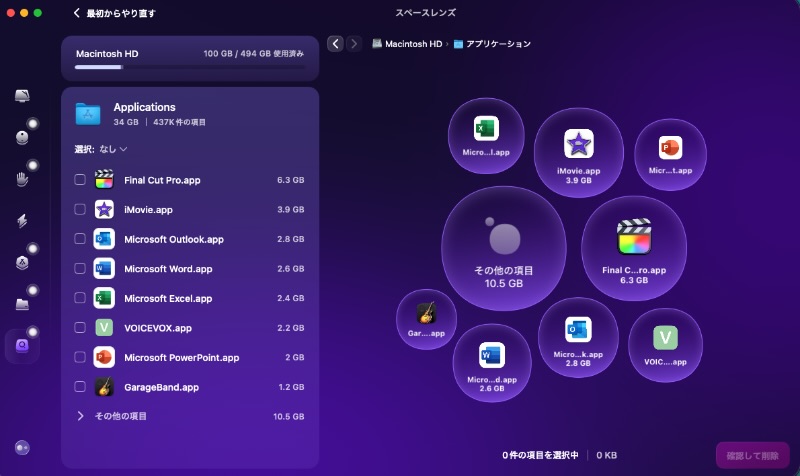Open the iMovie.app 3.9 GB bubble
800x476 pixels.
click(579, 152)
